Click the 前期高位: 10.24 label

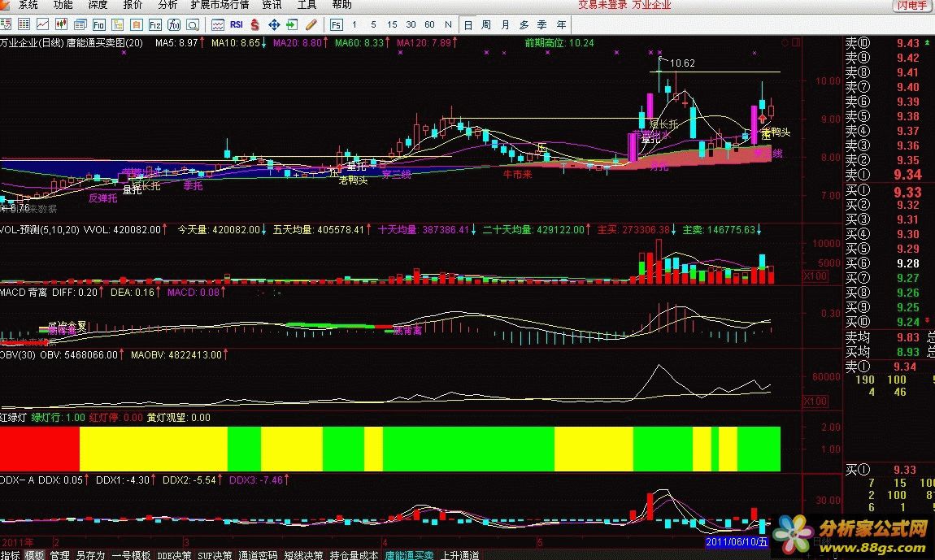pos(559,43)
